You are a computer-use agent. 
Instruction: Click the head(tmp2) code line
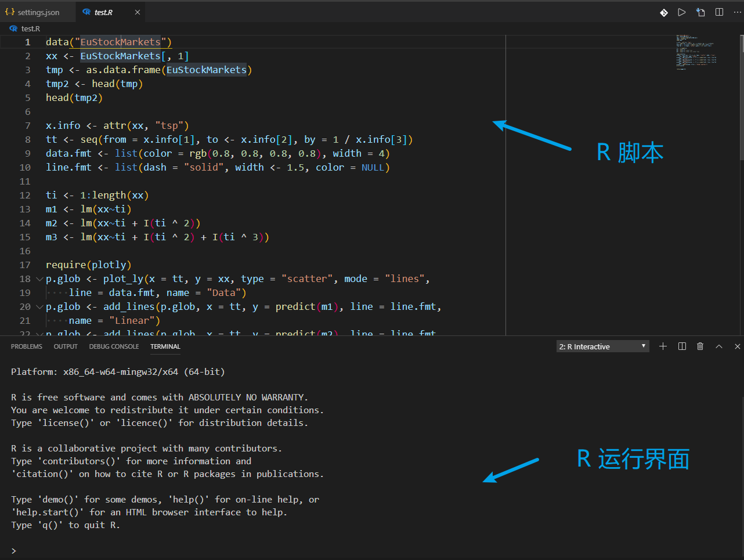click(x=74, y=97)
